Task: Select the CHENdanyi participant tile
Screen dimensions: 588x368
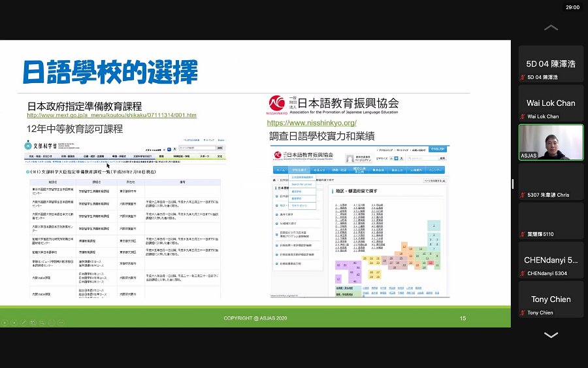Action: pos(551,260)
